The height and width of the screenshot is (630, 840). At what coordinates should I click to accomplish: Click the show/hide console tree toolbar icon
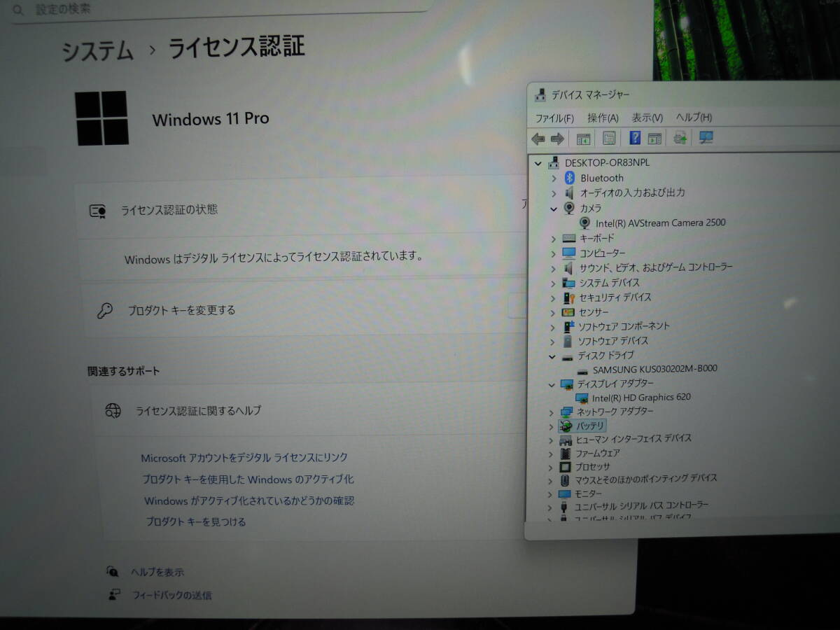pos(583,139)
